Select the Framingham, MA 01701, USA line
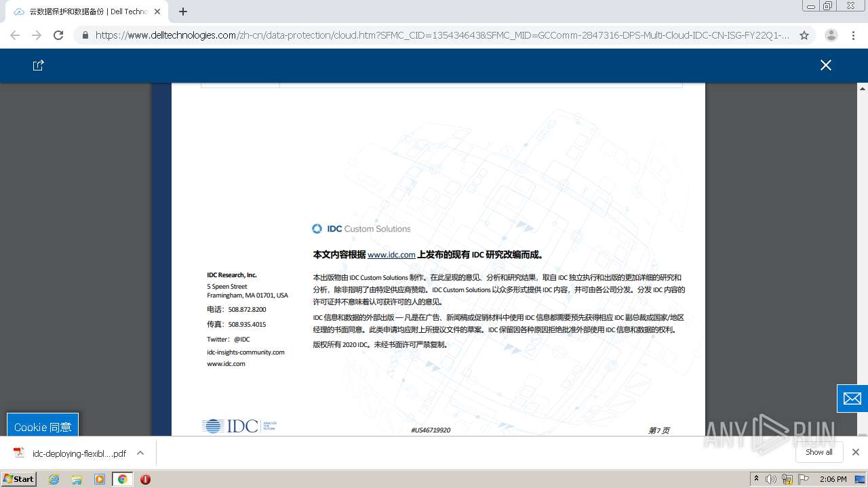 click(x=248, y=296)
